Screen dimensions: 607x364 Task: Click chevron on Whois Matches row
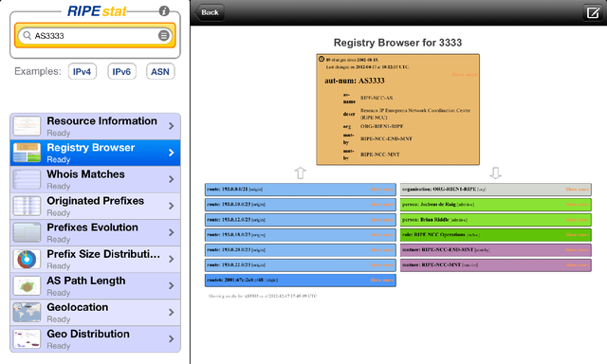click(x=172, y=179)
